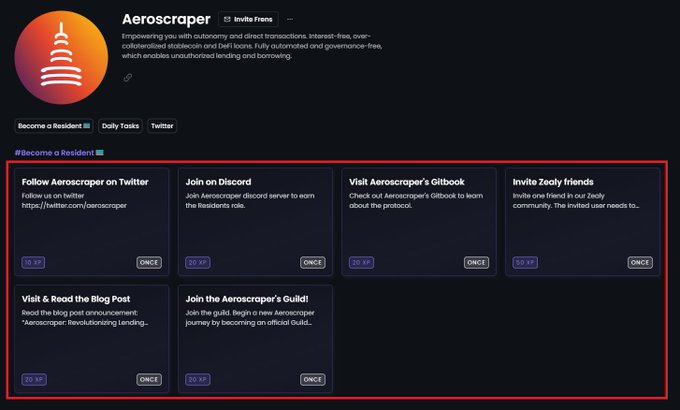Click the ONCE badge on Blog Post quest

click(149, 380)
